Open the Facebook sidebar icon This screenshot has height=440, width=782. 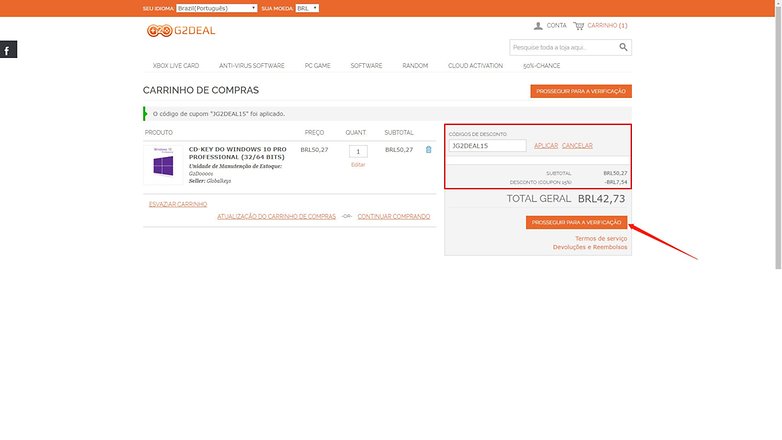8,49
